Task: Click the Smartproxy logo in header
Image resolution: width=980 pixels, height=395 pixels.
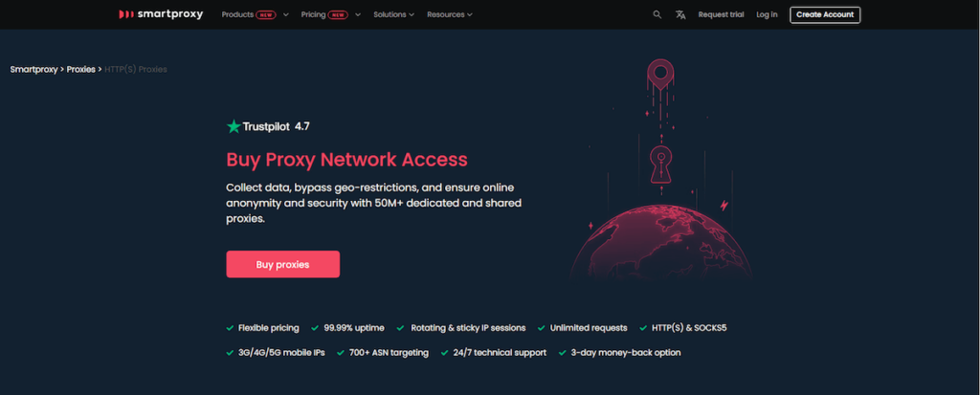Action: pyautogui.click(x=161, y=14)
